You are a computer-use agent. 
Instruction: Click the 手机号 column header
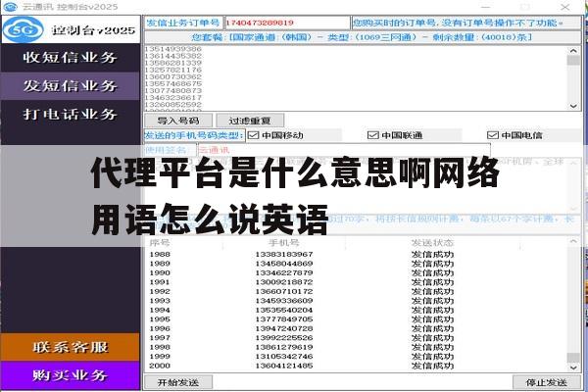[284, 243]
